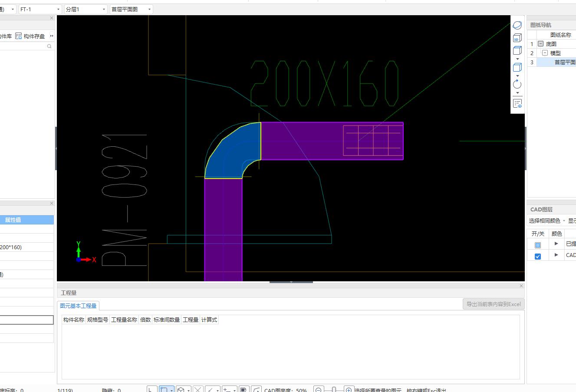The width and height of the screenshot is (576, 392).
Task: Click the empty input field in properties panel
Action: click(x=27, y=320)
